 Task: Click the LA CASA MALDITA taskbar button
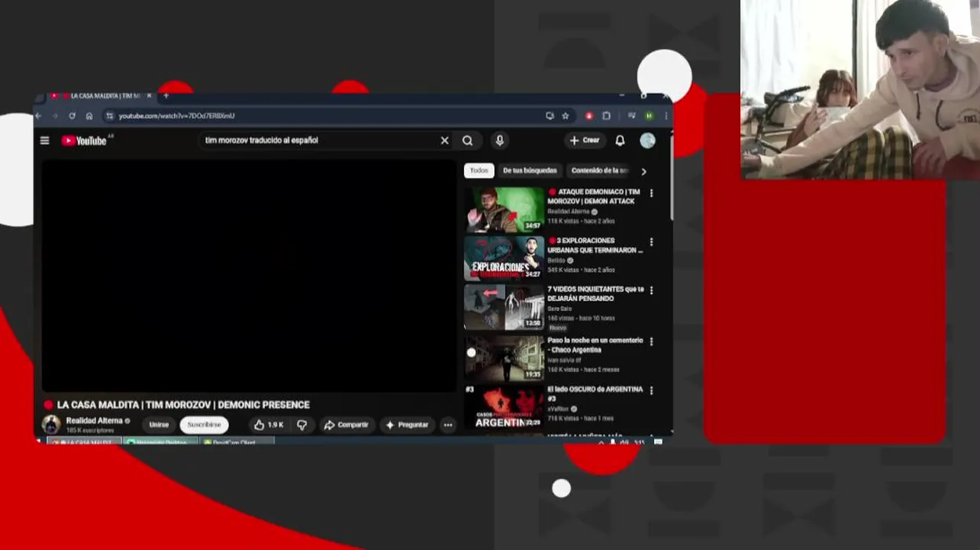coord(84,442)
